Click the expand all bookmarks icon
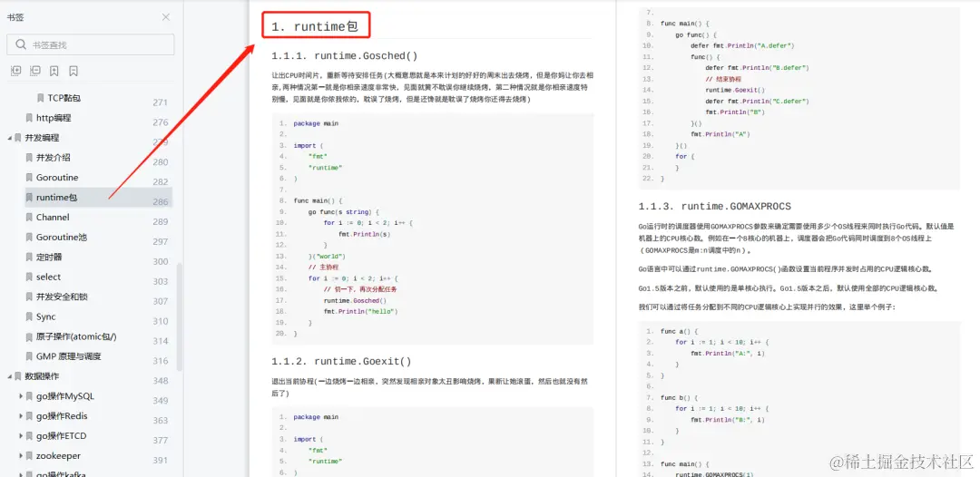The width and height of the screenshot is (980, 477). [16, 71]
